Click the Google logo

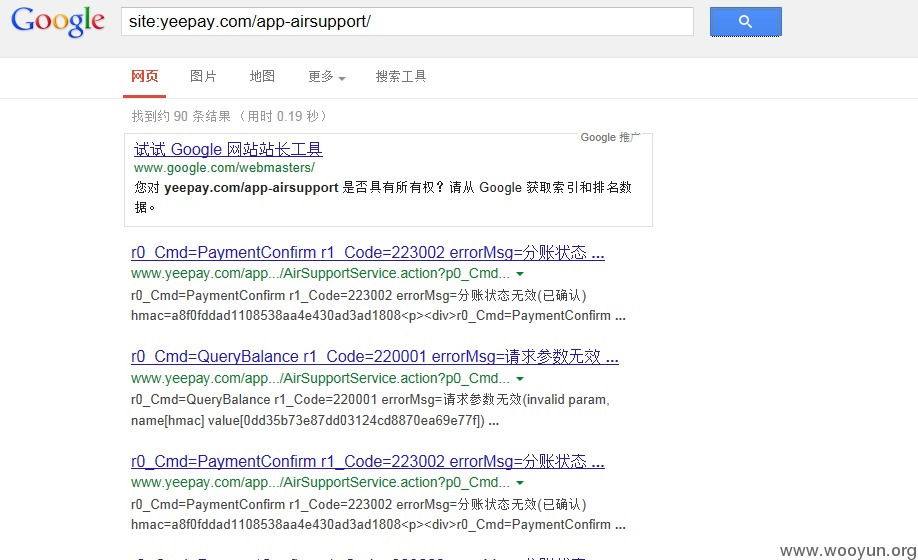[x=57, y=22]
